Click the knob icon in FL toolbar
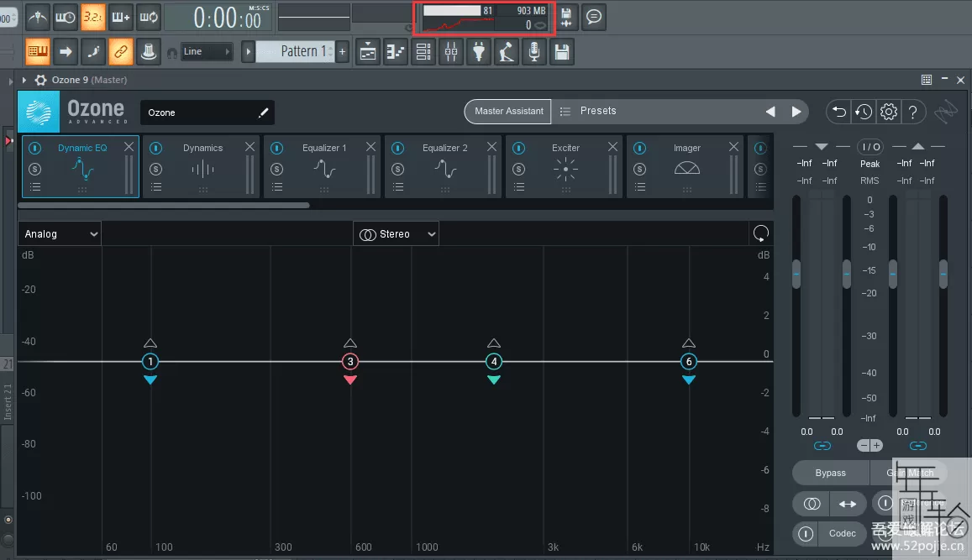The image size is (972, 560). [x=149, y=51]
